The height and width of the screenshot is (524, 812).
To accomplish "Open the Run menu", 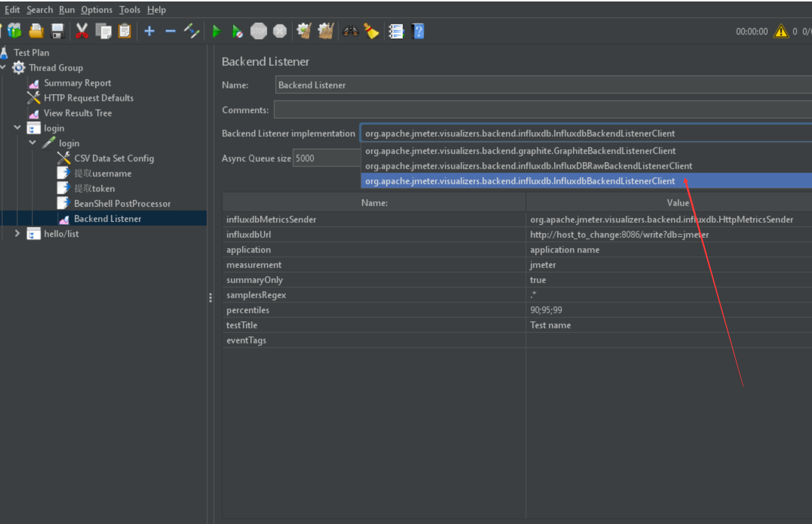I will click(x=67, y=10).
